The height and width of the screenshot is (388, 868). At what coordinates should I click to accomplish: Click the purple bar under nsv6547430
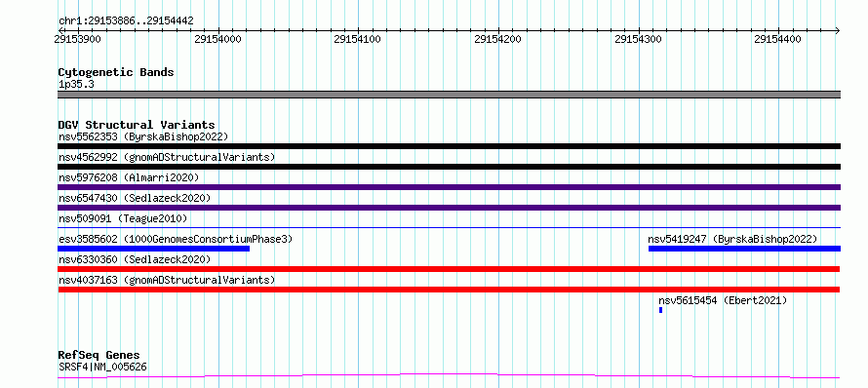click(449, 208)
